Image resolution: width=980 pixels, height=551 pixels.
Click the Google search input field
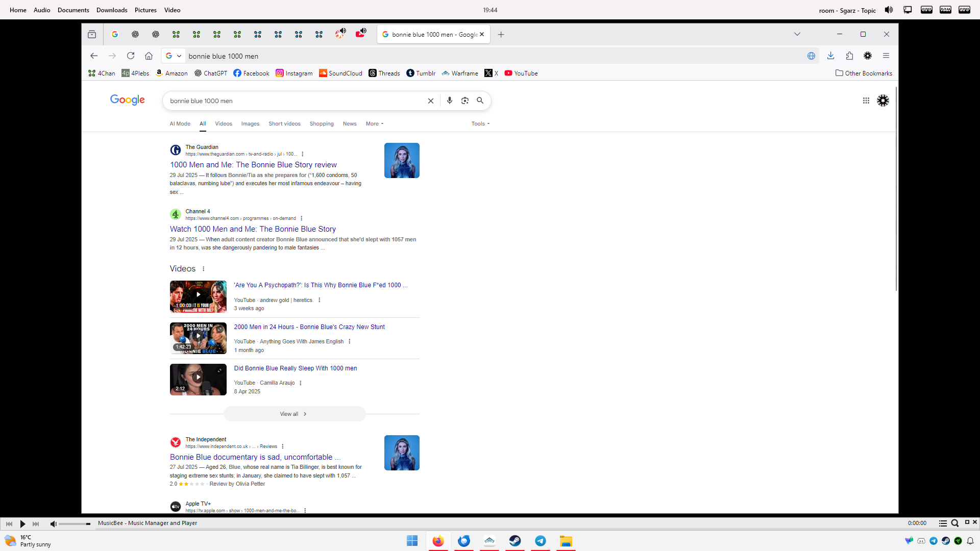[x=296, y=101]
